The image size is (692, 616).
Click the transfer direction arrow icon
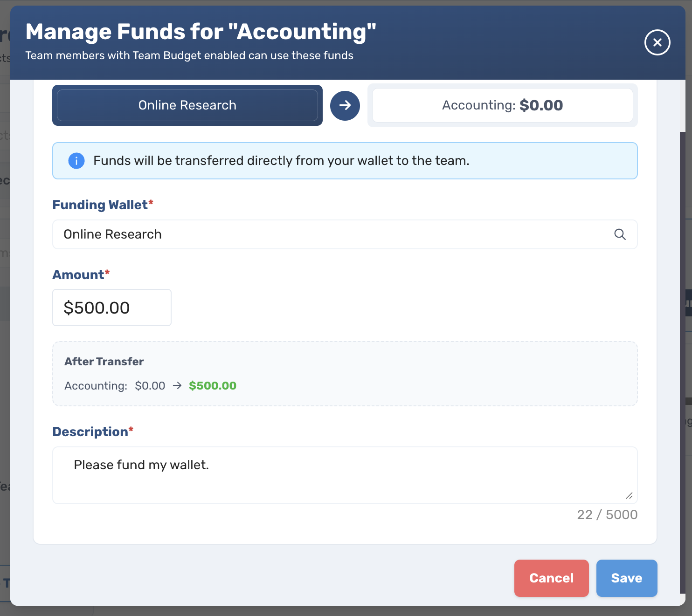[345, 106]
